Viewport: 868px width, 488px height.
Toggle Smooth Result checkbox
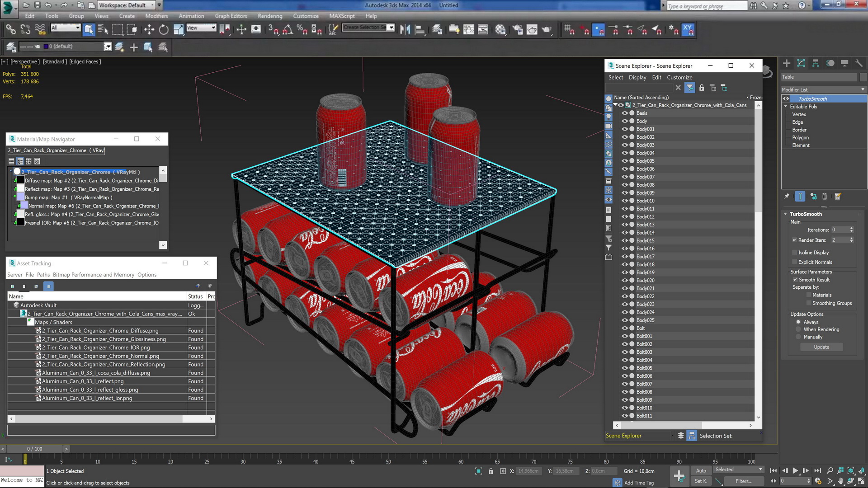pyautogui.click(x=795, y=280)
